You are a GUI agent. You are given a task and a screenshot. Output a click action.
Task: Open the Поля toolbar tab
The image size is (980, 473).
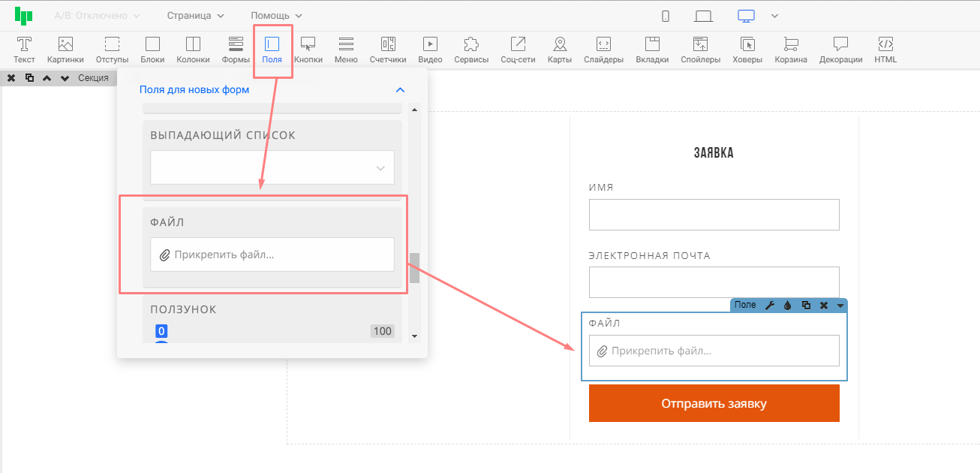click(x=272, y=50)
